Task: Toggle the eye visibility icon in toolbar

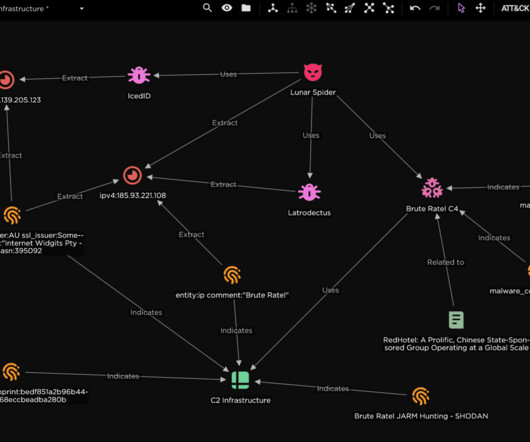Action: point(227,8)
